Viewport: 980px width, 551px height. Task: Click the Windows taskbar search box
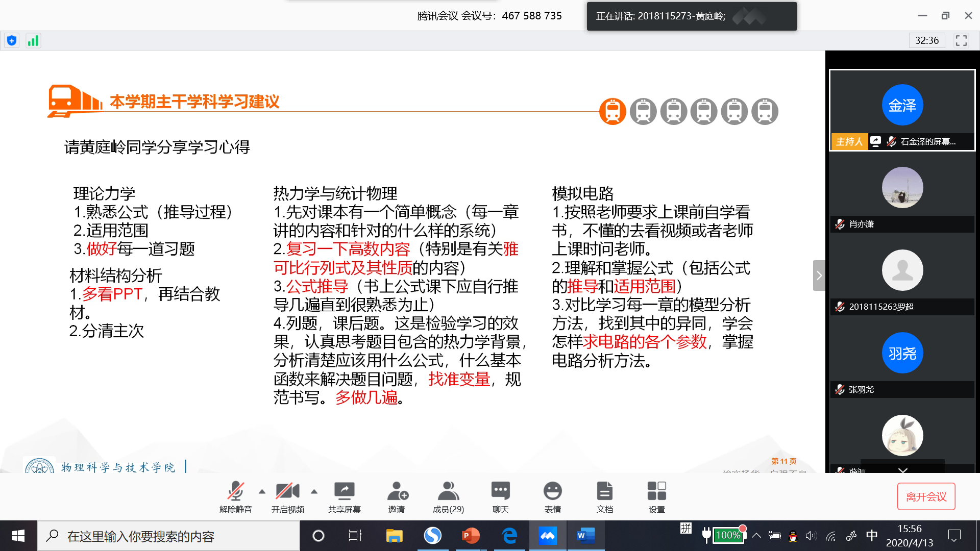coord(168,536)
